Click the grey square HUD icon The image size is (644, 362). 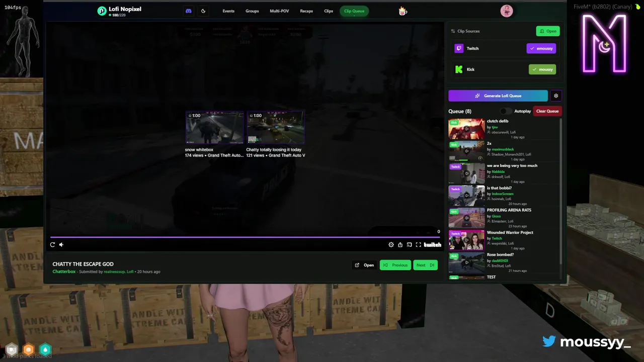click(x=12, y=349)
